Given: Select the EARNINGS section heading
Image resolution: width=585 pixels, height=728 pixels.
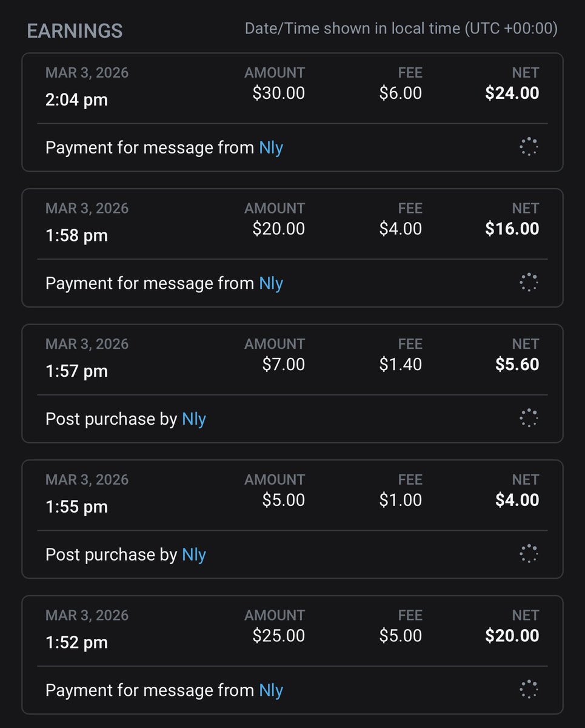Looking at the screenshot, I should (75, 30).
